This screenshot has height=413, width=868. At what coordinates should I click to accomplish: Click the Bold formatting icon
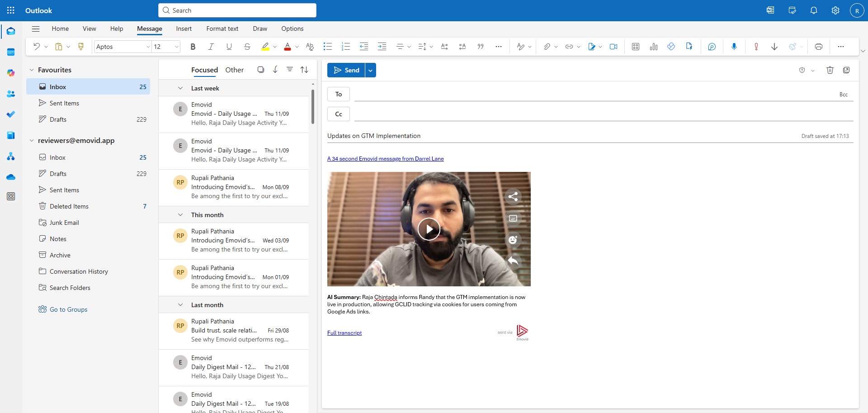pyautogui.click(x=193, y=47)
